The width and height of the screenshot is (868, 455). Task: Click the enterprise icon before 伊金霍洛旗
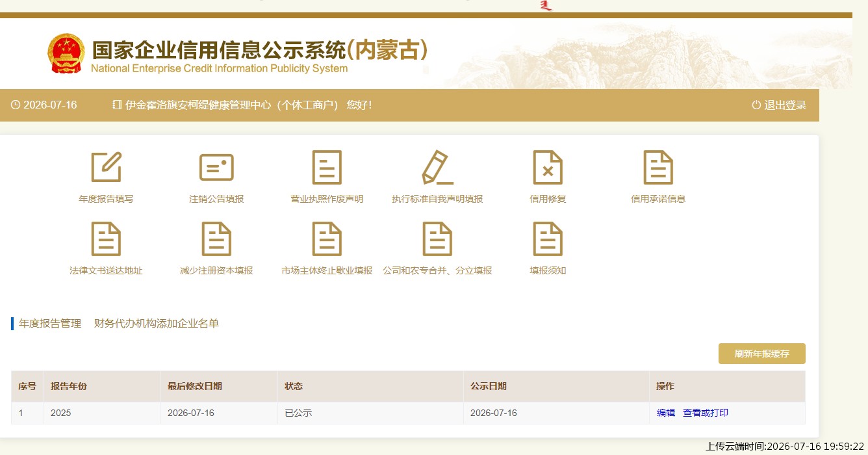[x=117, y=105]
